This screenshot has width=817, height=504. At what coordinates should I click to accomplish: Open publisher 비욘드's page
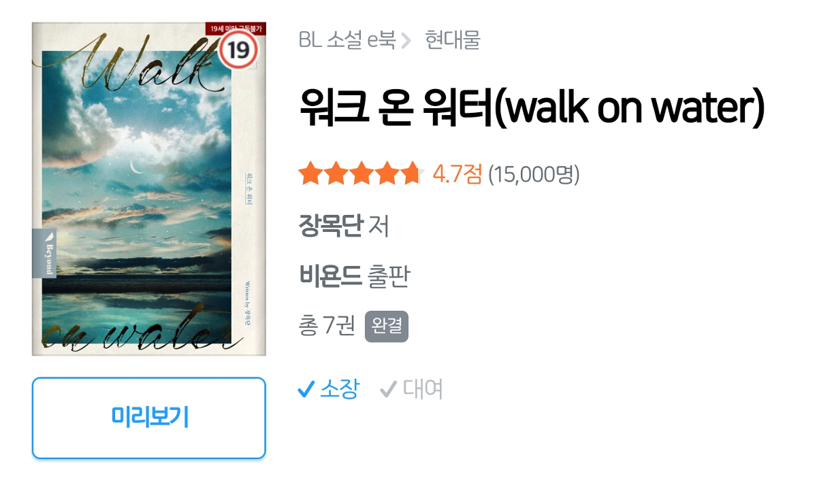pyautogui.click(x=330, y=276)
